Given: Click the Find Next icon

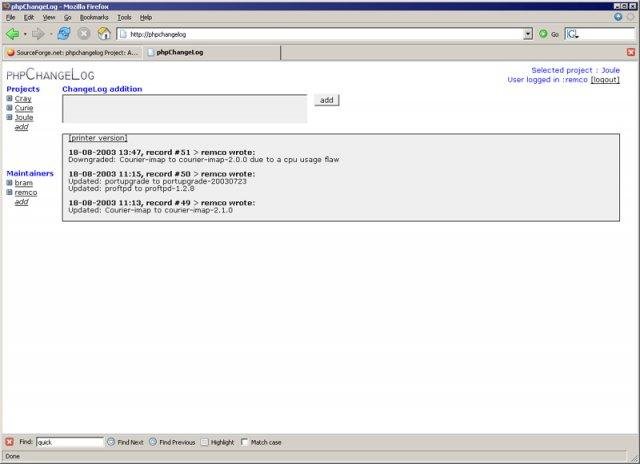Looking at the screenshot, I should 111,442.
